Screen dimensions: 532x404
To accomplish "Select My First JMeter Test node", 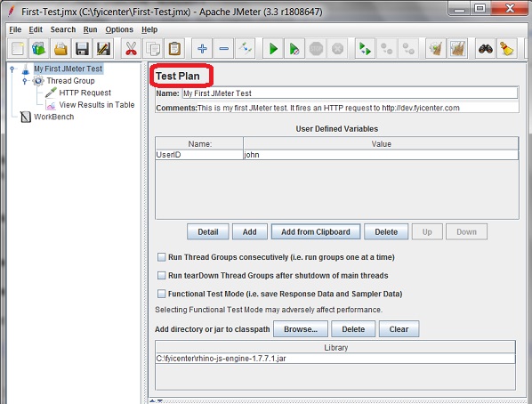I will coord(69,69).
